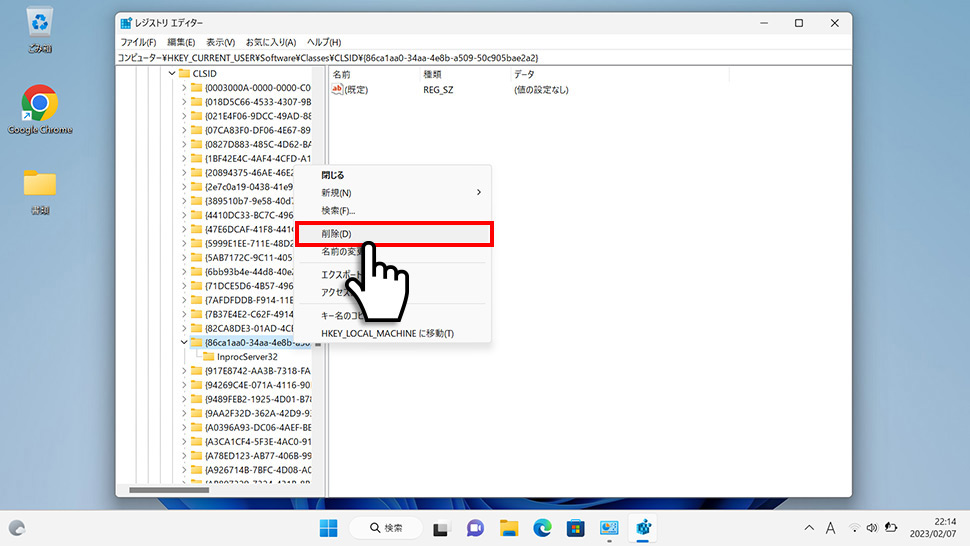Open the volume tray icon
970x546 pixels.
click(872, 528)
